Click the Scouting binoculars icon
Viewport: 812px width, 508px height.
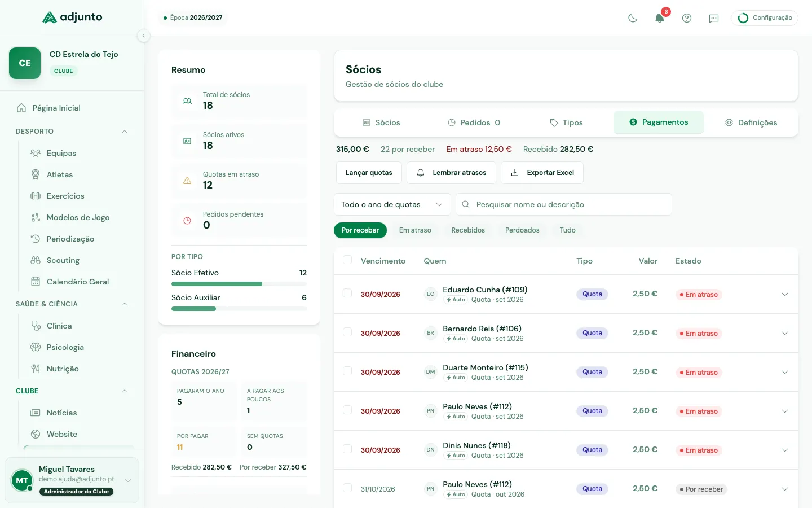click(x=36, y=260)
